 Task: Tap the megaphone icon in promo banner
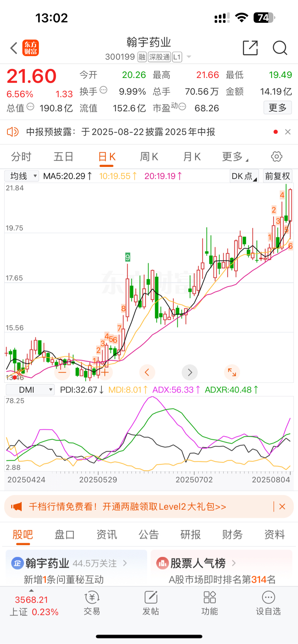point(16,506)
